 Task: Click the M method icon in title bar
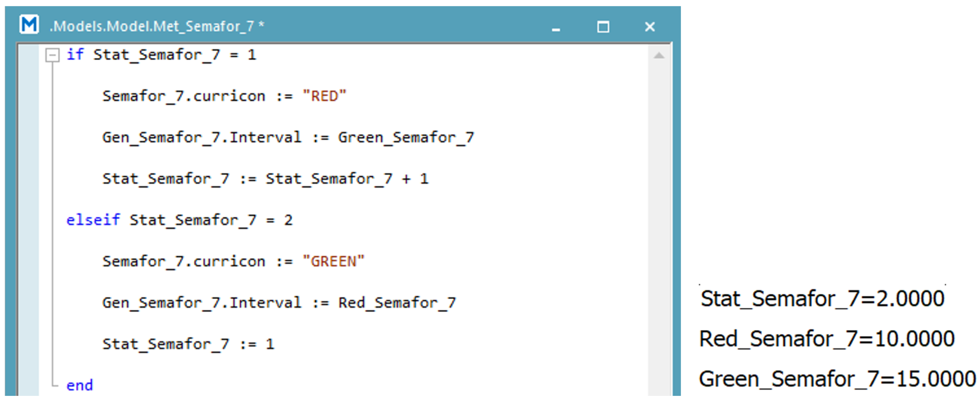point(29,25)
